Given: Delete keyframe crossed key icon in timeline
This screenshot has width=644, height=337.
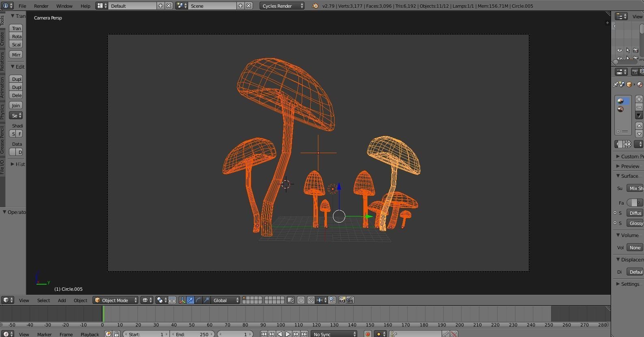Looking at the screenshot, I should click(x=454, y=334).
